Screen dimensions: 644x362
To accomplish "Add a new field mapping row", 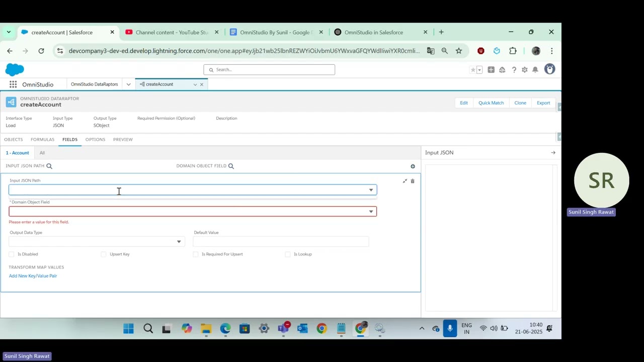I will point(413,166).
